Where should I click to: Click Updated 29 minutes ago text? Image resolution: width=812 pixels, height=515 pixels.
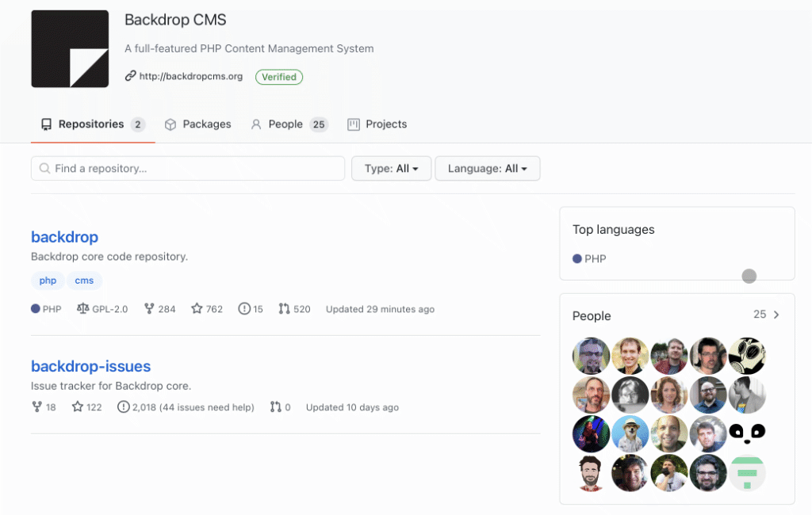point(380,309)
